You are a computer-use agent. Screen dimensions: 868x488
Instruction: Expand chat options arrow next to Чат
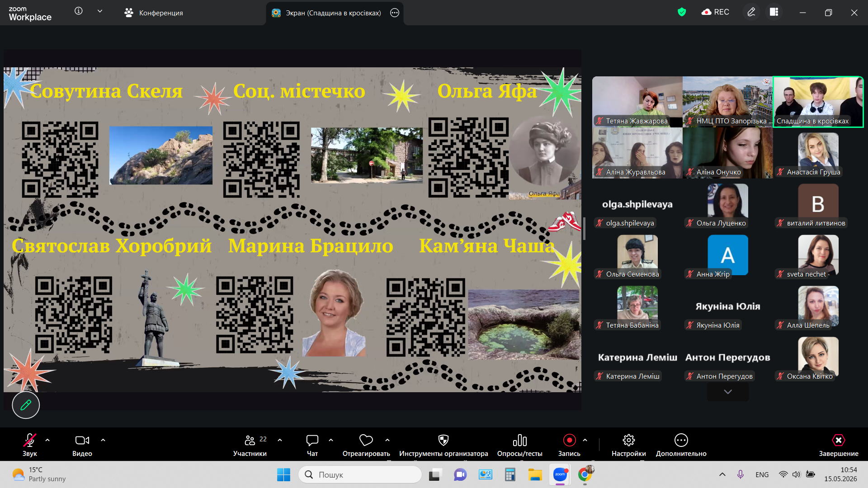click(x=331, y=440)
